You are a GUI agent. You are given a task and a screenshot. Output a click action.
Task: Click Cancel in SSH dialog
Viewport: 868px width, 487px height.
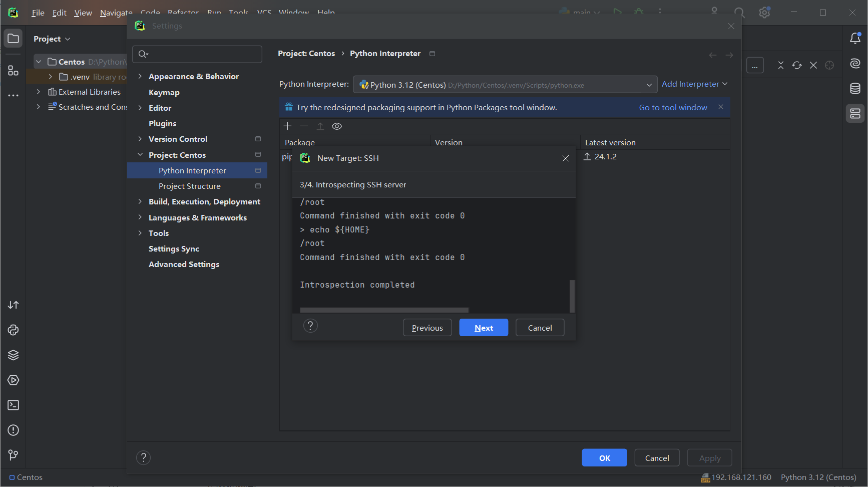click(540, 328)
